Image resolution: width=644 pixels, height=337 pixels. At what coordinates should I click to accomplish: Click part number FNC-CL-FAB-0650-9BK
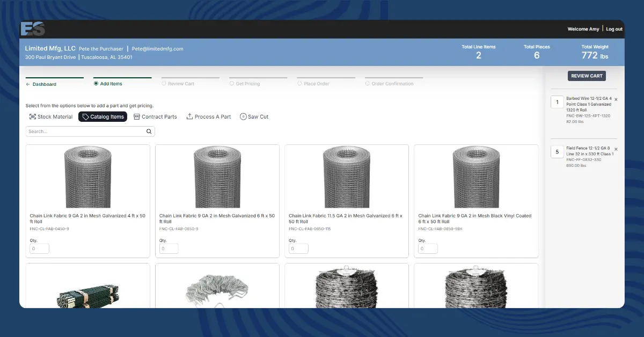(440, 229)
